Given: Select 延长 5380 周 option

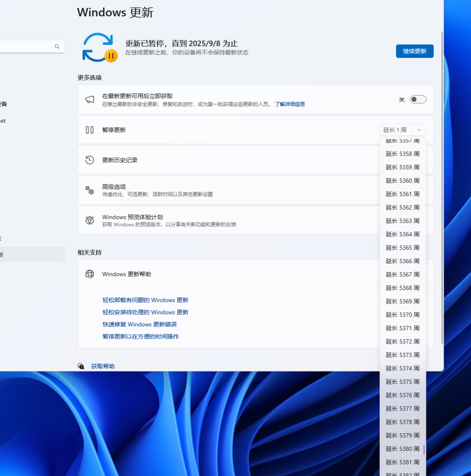Looking at the screenshot, I should [x=403, y=449].
